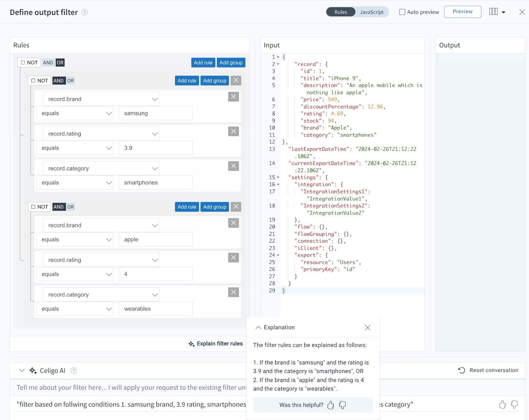Delete the second rule group entirely
Viewport: 529px width, 420px height.
pos(236,207)
